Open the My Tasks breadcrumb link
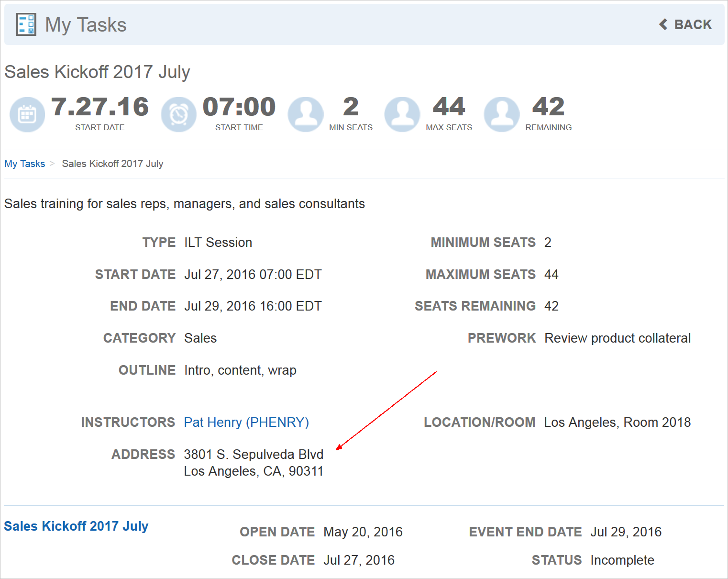The height and width of the screenshot is (579, 728). click(x=24, y=164)
